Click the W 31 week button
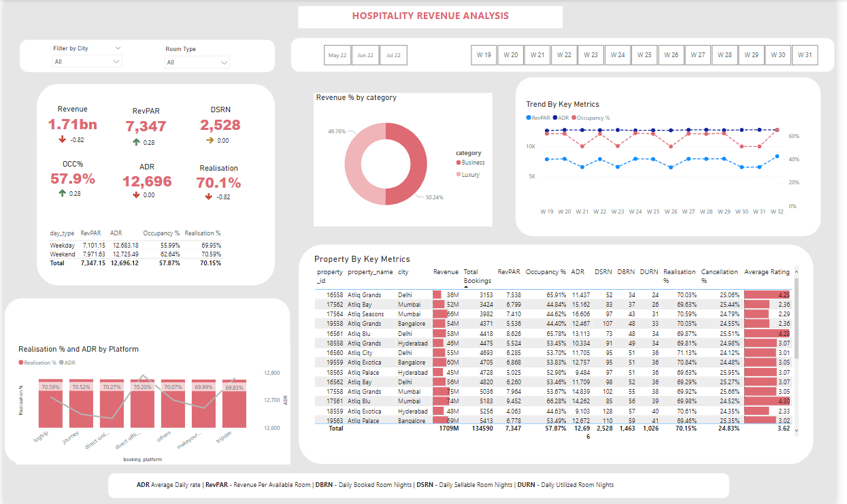Viewport: 847px width, 504px height. [x=805, y=54]
